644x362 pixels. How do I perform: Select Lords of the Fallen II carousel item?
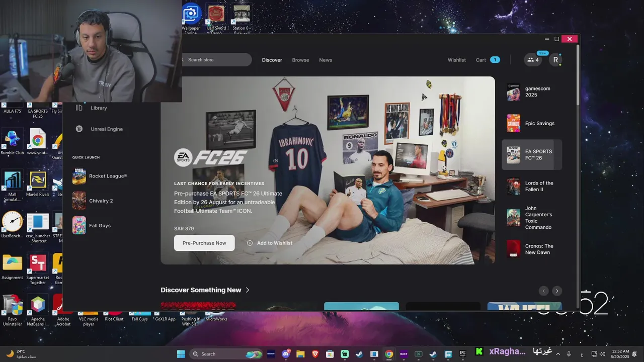pyautogui.click(x=532, y=187)
